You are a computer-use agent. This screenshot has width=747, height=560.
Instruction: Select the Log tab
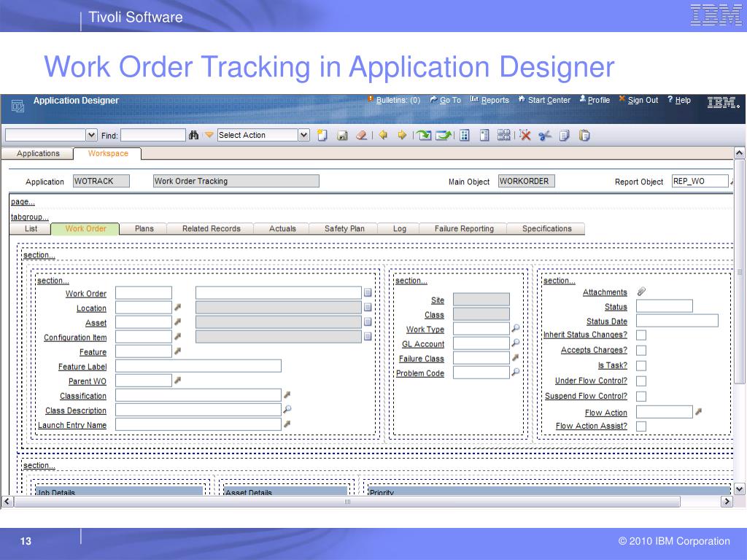[x=399, y=228]
